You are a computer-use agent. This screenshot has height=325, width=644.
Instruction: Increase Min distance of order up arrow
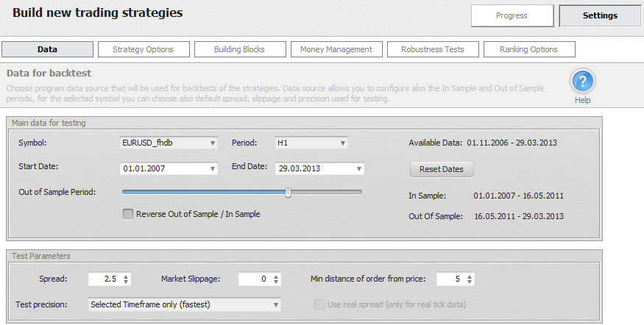(469, 276)
